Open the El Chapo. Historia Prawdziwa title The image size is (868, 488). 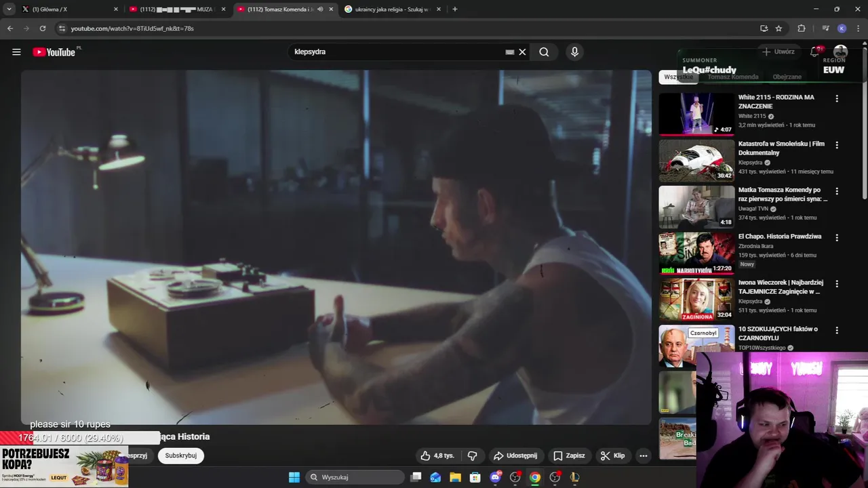coord(780,237)
